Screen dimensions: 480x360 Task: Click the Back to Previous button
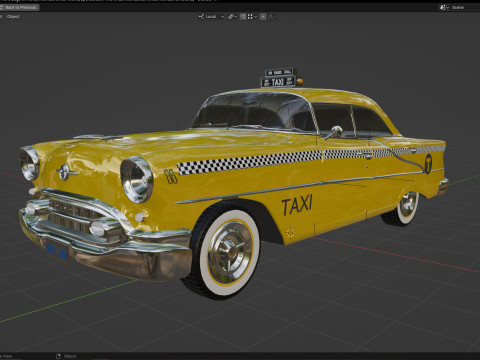tap(19, 7)
